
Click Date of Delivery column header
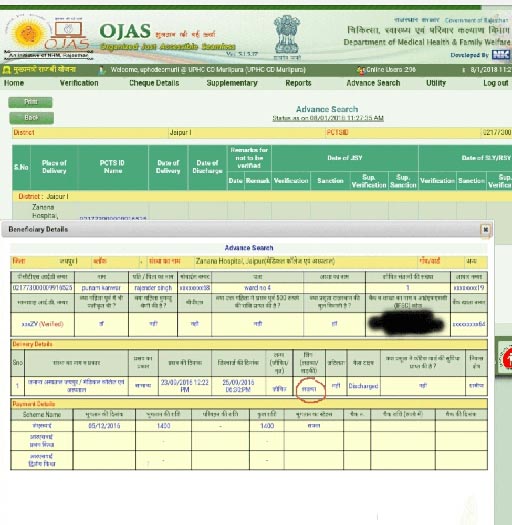pos(168,167)
